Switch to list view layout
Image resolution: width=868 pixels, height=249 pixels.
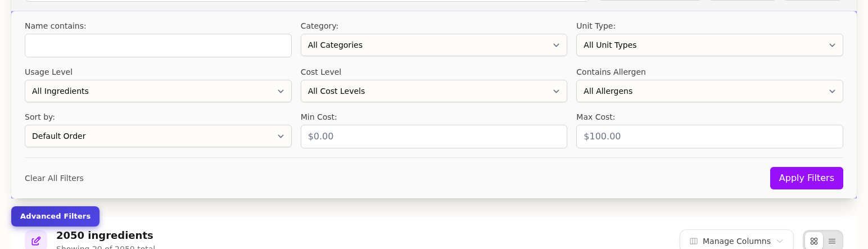(x=832, y=241)
